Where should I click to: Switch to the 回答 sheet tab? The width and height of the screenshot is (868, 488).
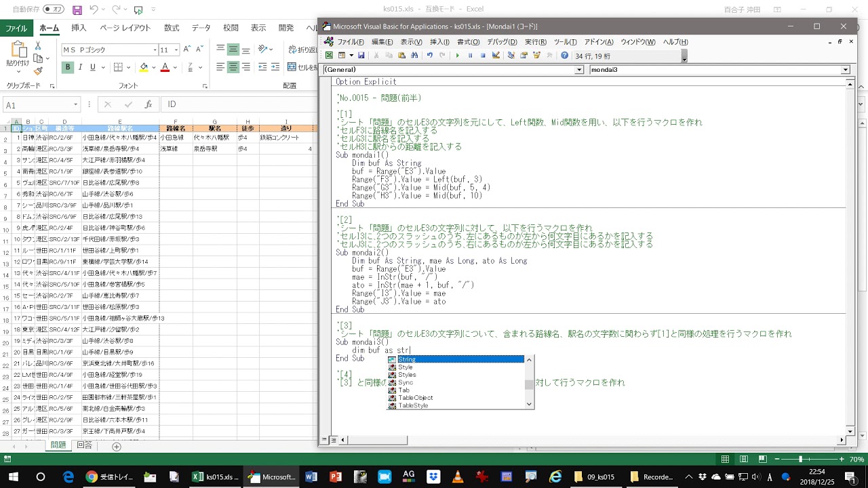[85, 445]
